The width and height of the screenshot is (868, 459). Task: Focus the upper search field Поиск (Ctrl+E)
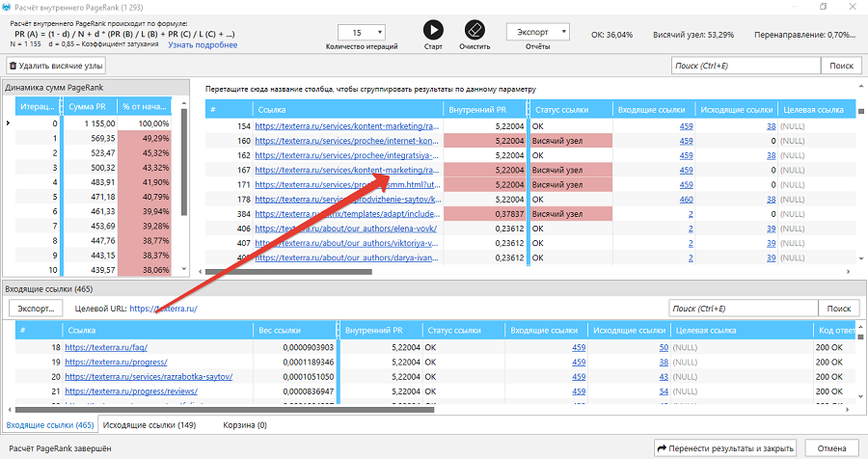746,66
